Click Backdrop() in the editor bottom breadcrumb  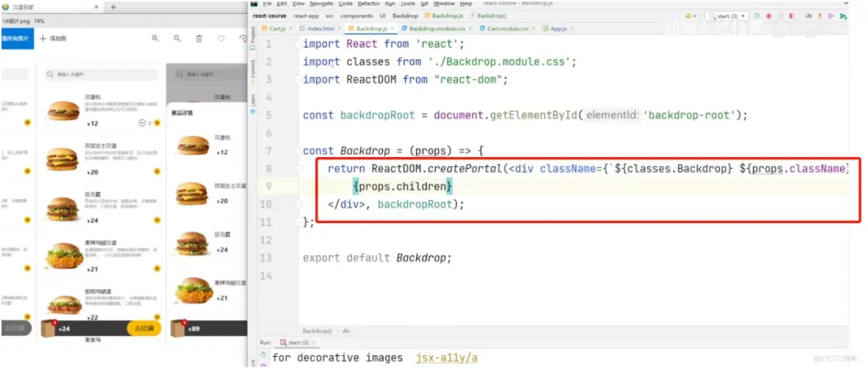[x=317, y=330]
